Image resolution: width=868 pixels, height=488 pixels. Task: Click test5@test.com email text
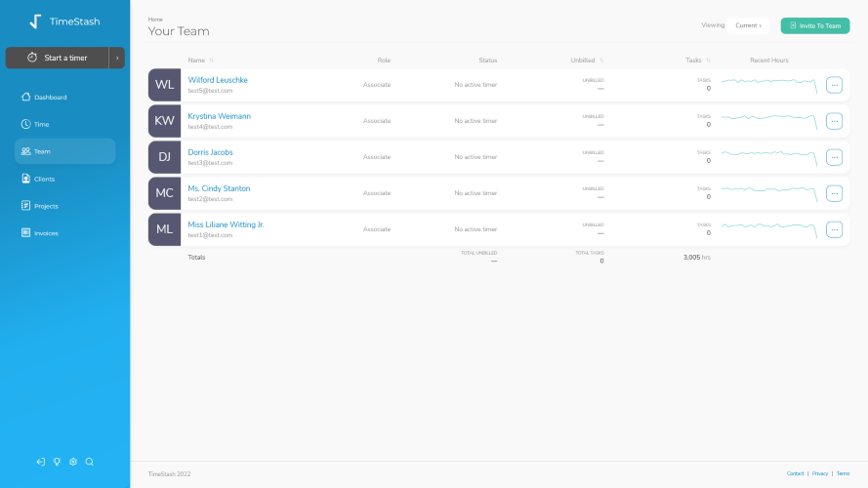(x=210, y=91)
